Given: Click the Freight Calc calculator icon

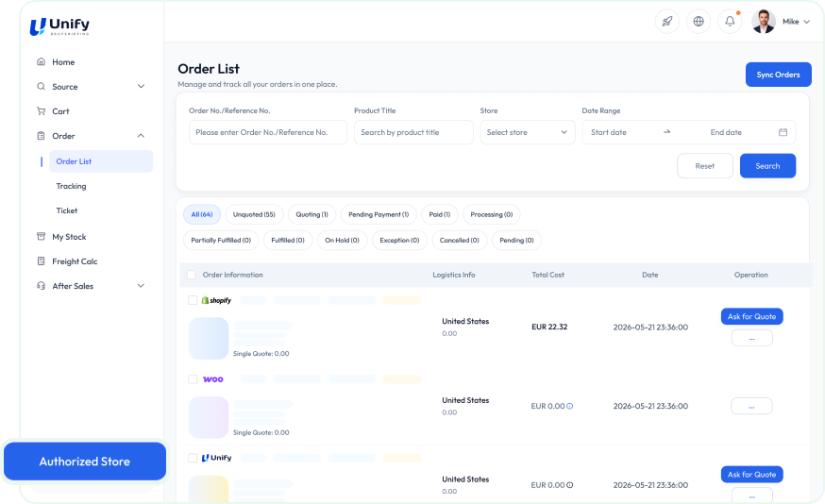Looking at the screenshot, I should pyautogui.click(x=41, y=260).
